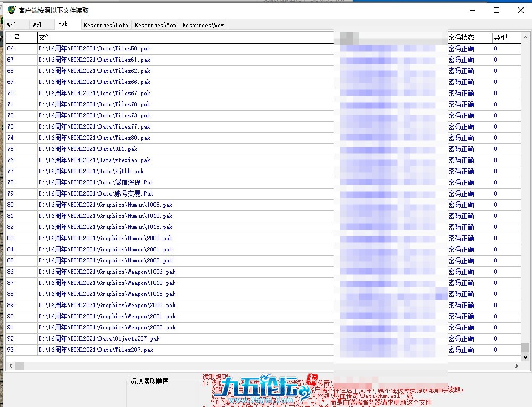Click sequence number 66

(x=11, y=48)
